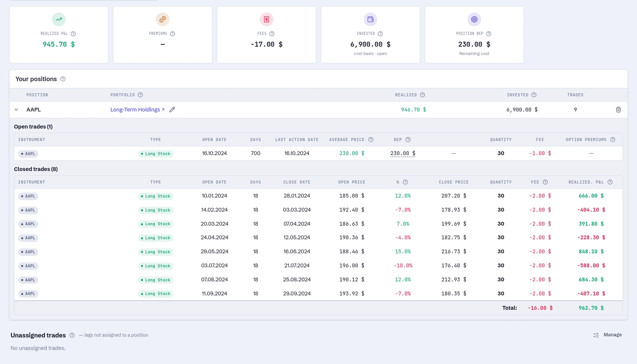
Task: Click AAPL tag in 14.02.2024 trade row
Action: [x=28, y=210]
